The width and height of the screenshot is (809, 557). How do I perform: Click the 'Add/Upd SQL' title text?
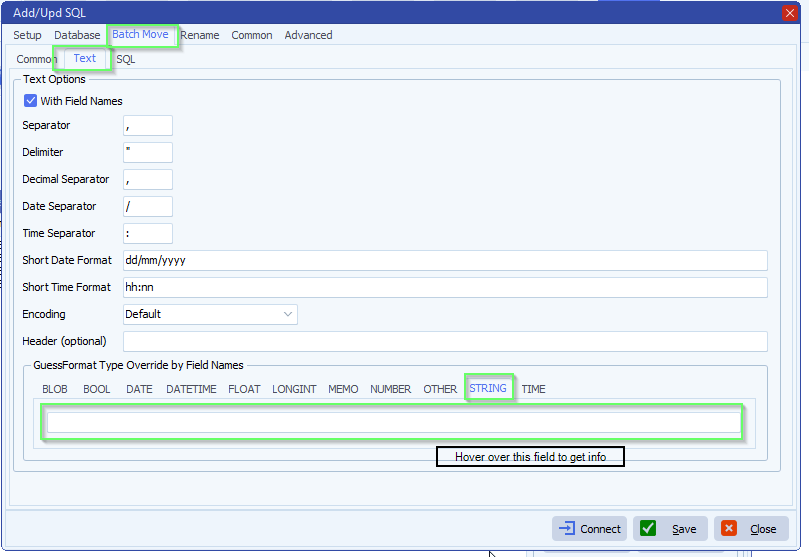[50, 13]
